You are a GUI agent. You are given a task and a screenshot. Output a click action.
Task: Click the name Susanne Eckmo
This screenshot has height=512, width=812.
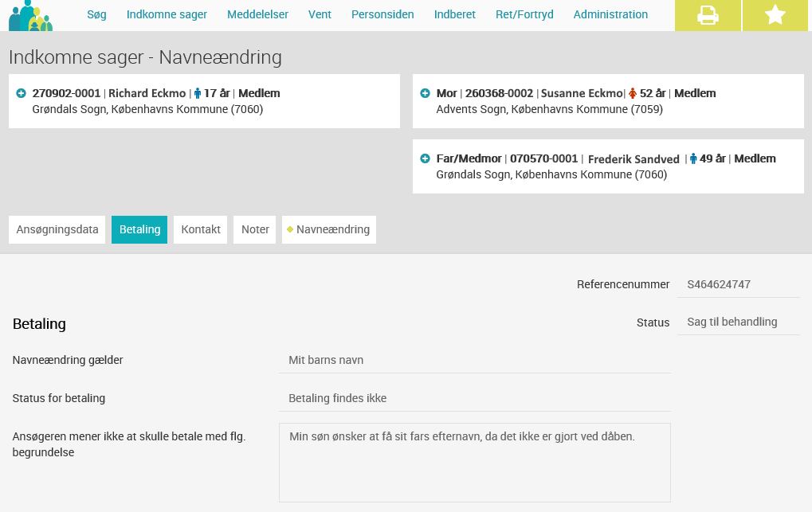pyautogui.click(x=582, y=93)
